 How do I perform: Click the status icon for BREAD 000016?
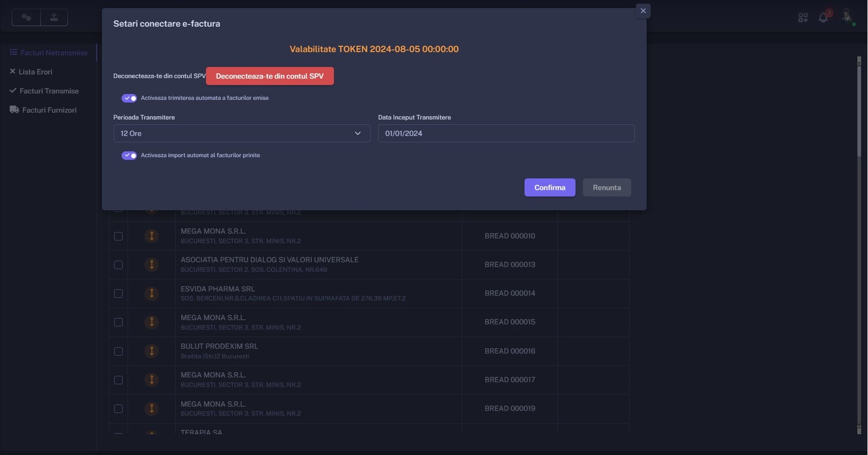(x=151, y=351)
